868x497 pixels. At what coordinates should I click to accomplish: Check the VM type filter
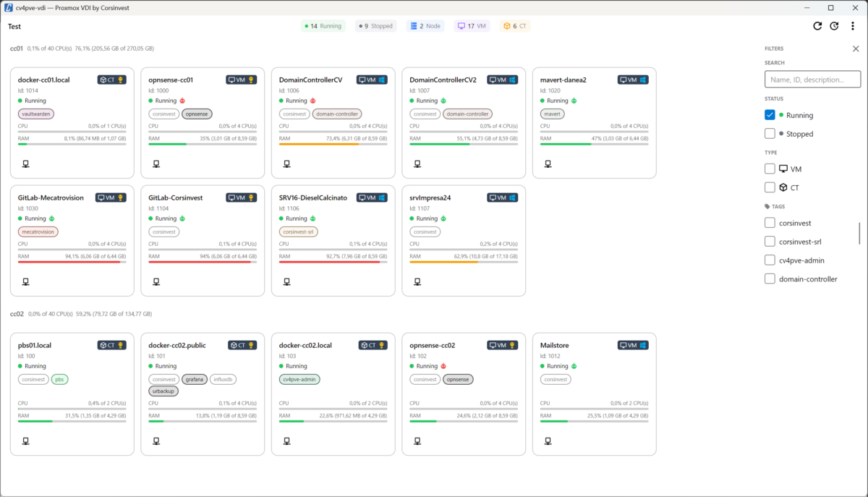tap(770, 169)
